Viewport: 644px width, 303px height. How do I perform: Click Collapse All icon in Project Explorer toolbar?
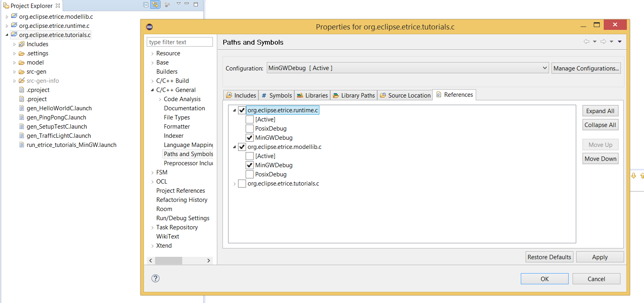(146, 5)
